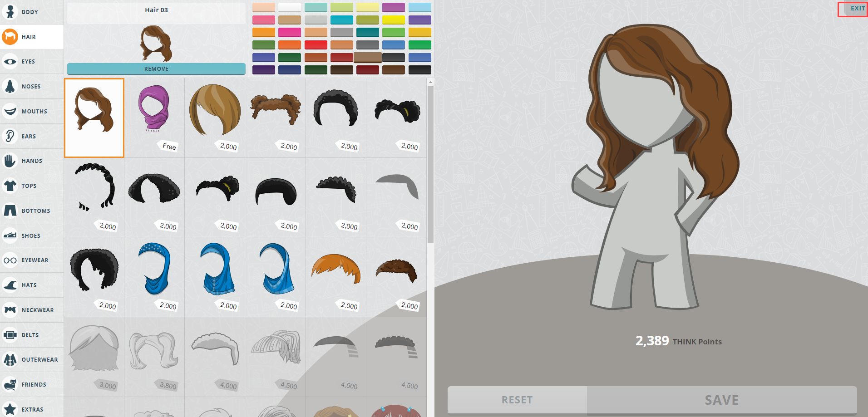Image resolution: width=868 pixels, height=417 pixels.
Task: Pick the black color swatch in bottom row
Action: pyautogui.click(x=420, y=70)
